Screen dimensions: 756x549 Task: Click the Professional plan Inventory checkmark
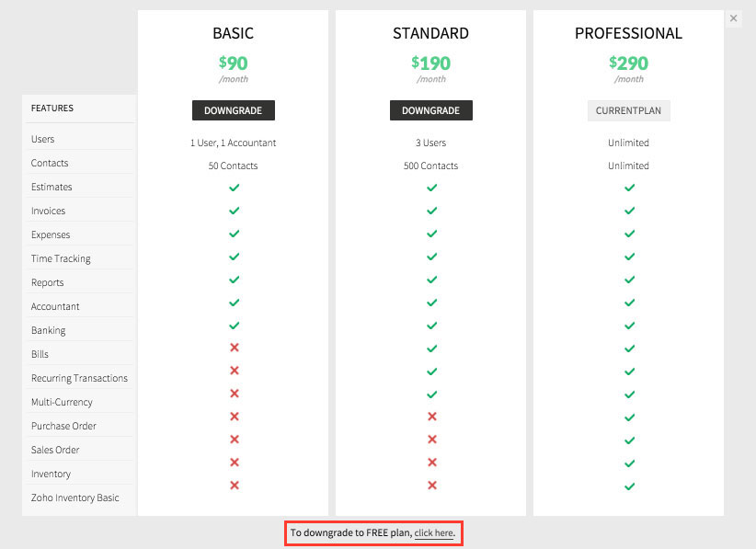[x=630, y=463]
